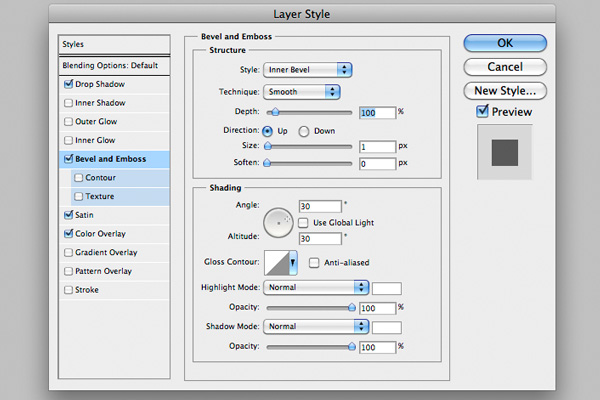Toggle the Preview checkbox

point(482,112)
